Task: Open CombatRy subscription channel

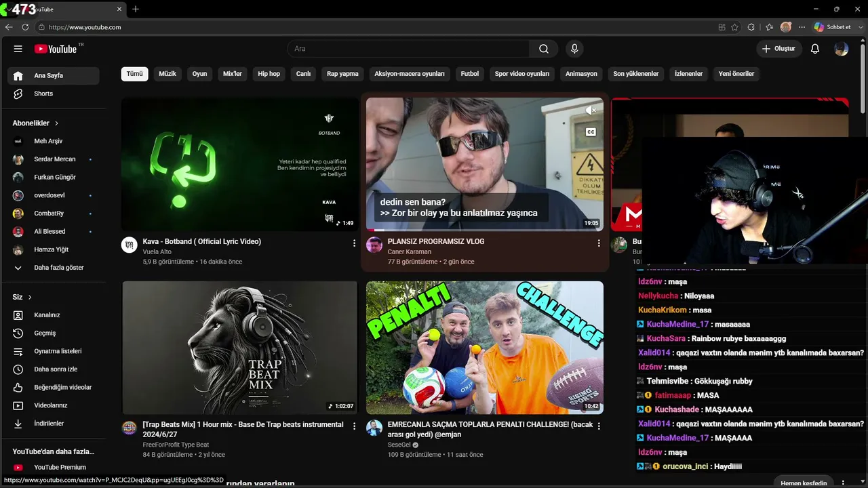Action: click(54, 213)
